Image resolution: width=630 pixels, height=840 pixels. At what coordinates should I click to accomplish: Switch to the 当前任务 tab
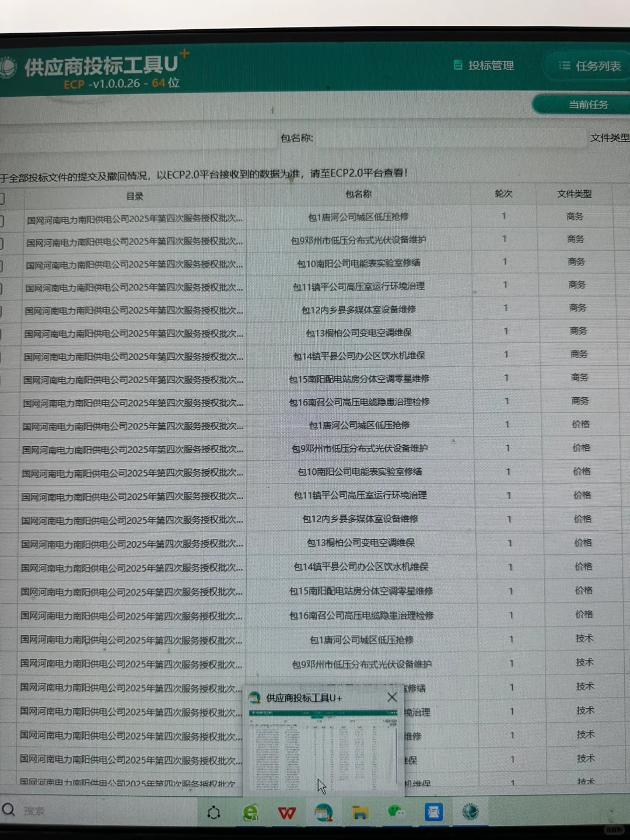[x=588, y=105]
